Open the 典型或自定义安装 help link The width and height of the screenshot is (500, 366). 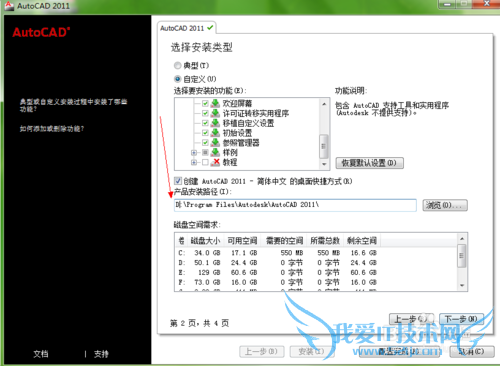pos(73,105)
